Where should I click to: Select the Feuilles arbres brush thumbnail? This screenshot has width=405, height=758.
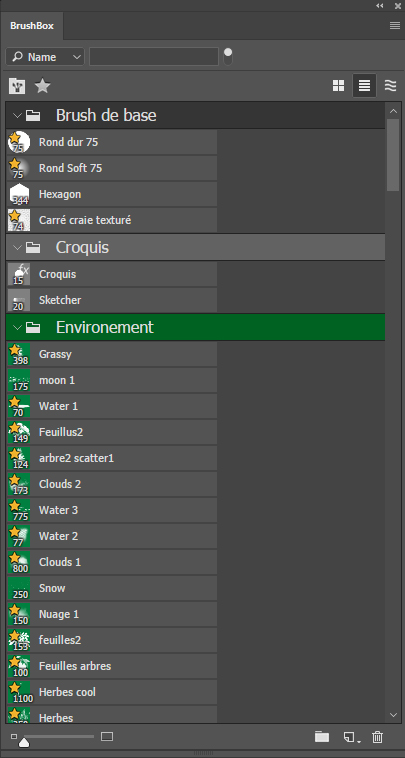coord(19,666)
